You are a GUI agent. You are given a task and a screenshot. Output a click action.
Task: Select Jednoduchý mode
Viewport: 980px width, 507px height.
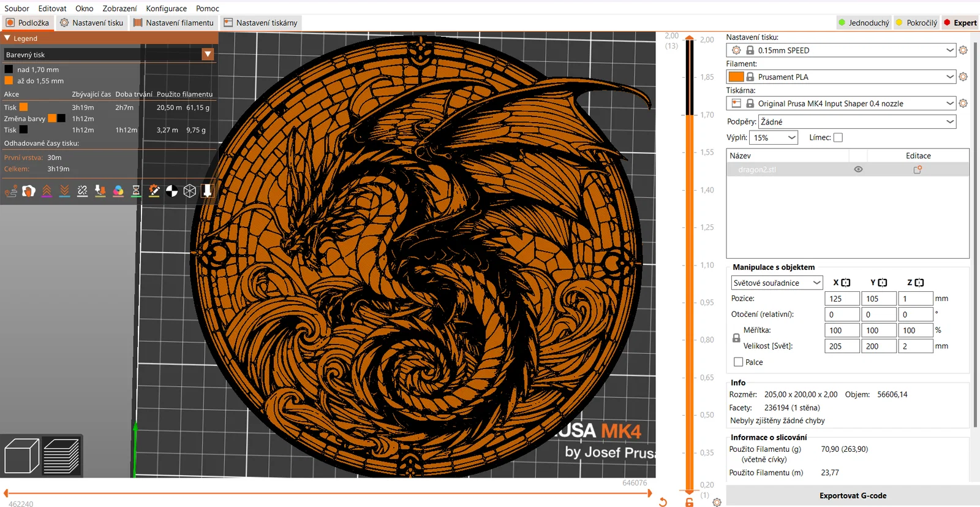click(x=864, y=23)
